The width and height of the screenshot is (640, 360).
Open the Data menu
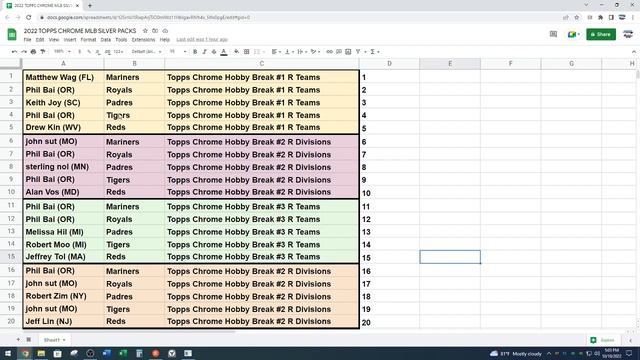pos(106,40)
